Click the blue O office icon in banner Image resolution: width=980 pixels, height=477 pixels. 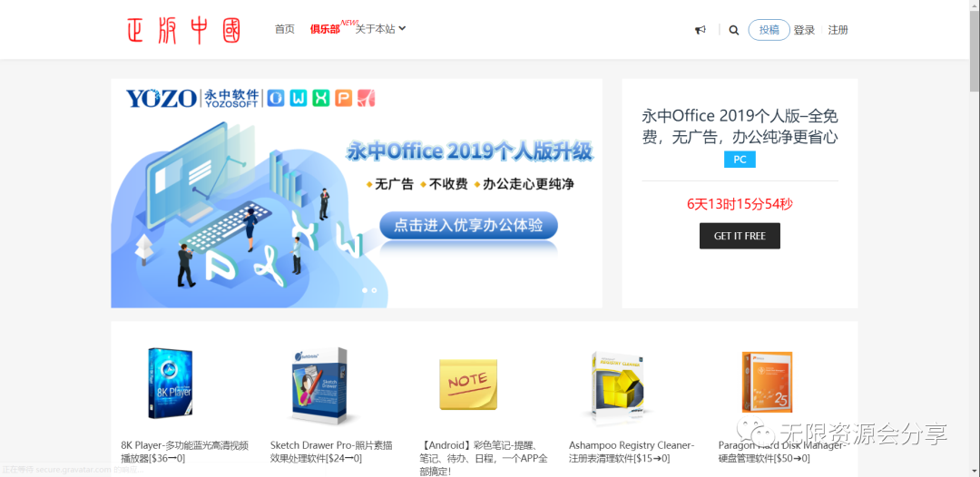276,98
